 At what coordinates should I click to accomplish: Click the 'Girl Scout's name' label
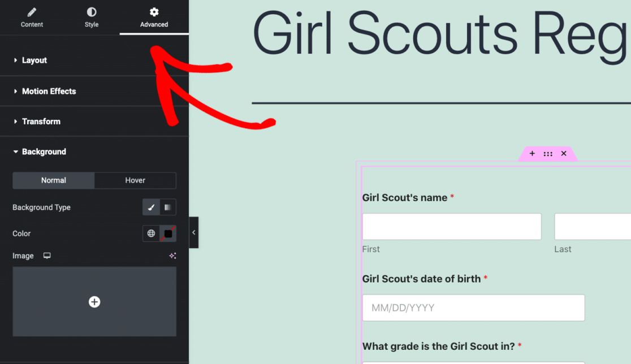404,197
